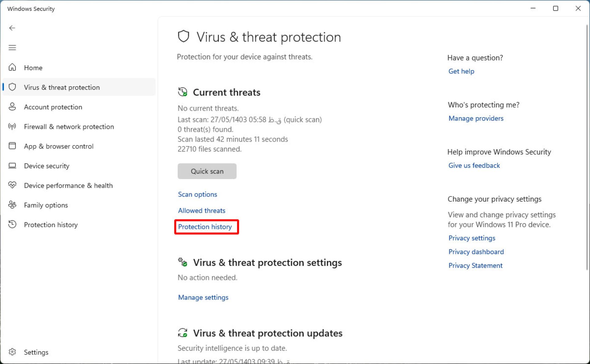Open Firewall & network protection

[x=79, y=127]
